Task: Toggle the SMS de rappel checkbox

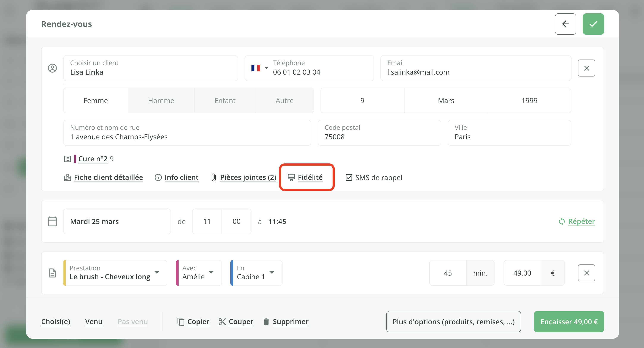Action: pos(349,177)
